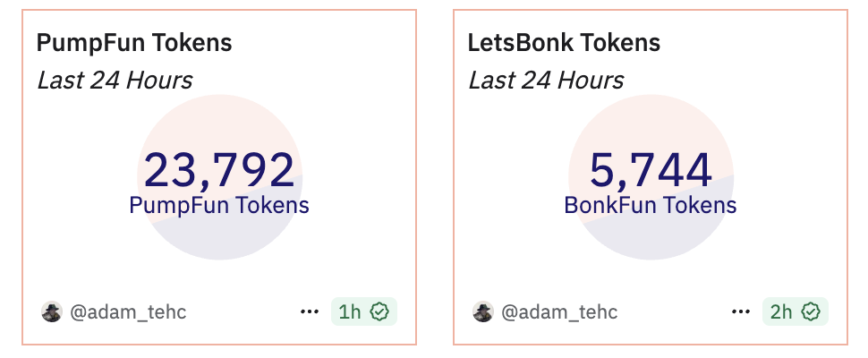Open the LetsBonk Tokens card title

coord(564,42)
